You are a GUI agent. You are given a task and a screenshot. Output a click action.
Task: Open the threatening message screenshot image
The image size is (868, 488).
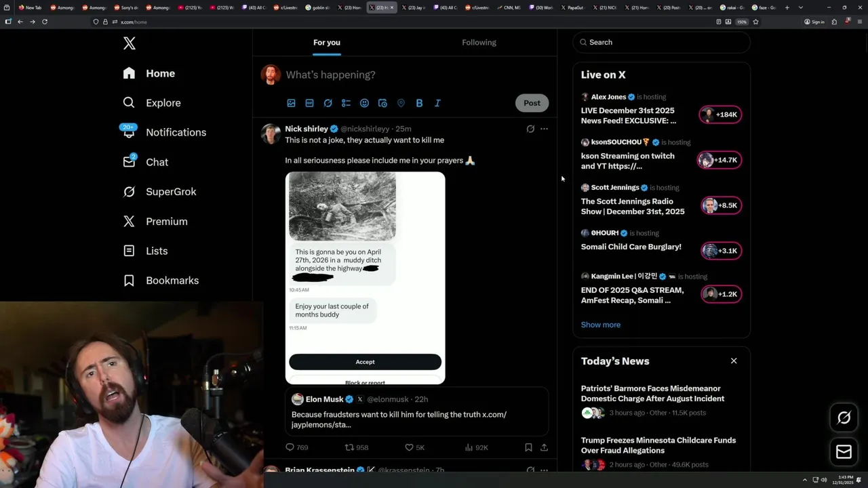click(x=366, y=278)
